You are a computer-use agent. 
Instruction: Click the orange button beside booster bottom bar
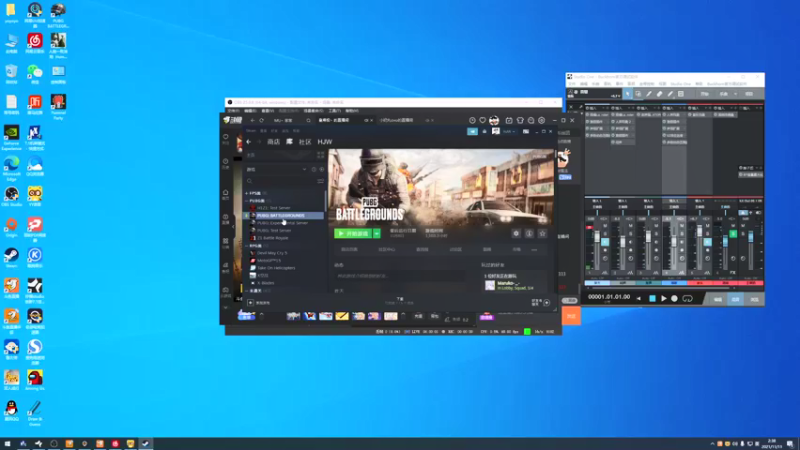571,316
